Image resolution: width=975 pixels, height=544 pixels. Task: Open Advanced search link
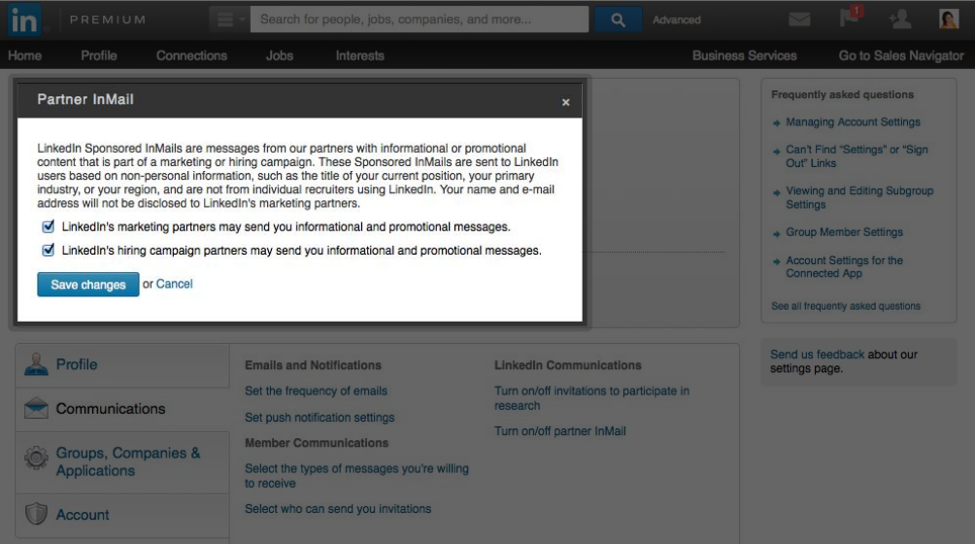click(677, 20)
